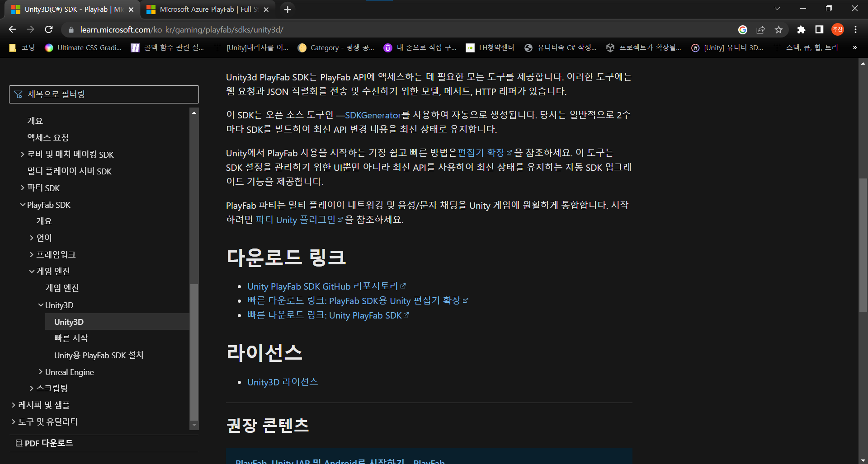Collapse the Unity3D parent node
The height and width of the screenshot is (464, 868).
[x=41, y=305]
